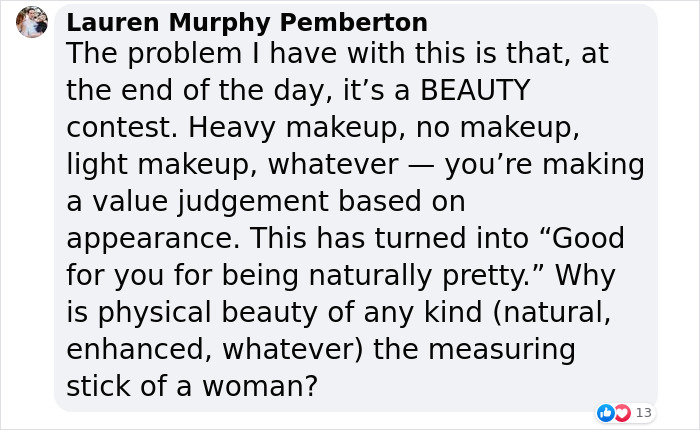Click the red heart Love reaction icon

(621, 412)
